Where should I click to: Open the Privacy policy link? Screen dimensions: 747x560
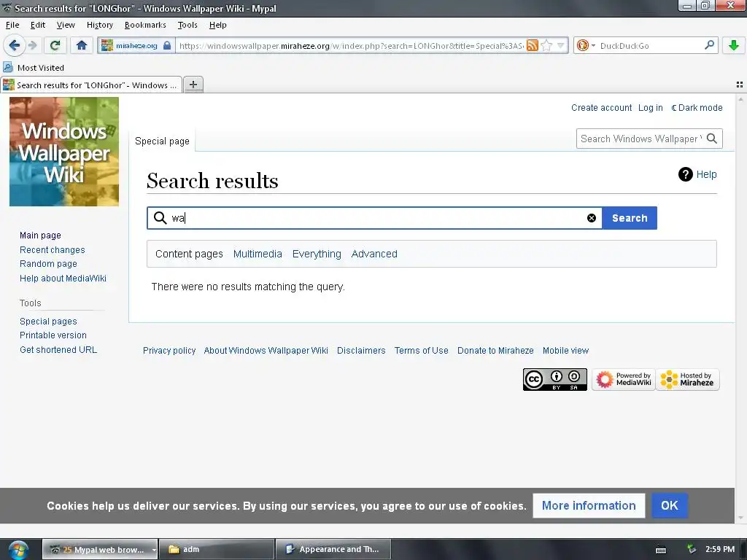tap(169, 351)
